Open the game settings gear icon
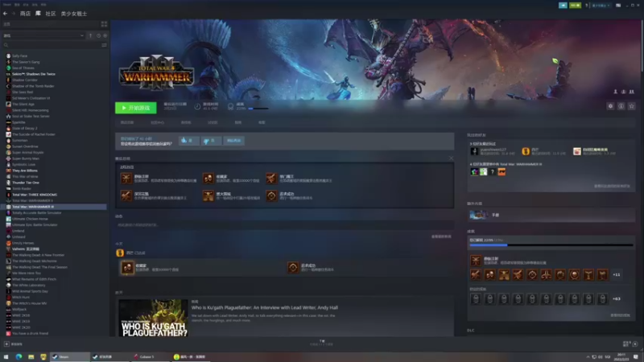The width and height of the screenshot is (644, 362). pyautogui.click(x=610, y=106)
